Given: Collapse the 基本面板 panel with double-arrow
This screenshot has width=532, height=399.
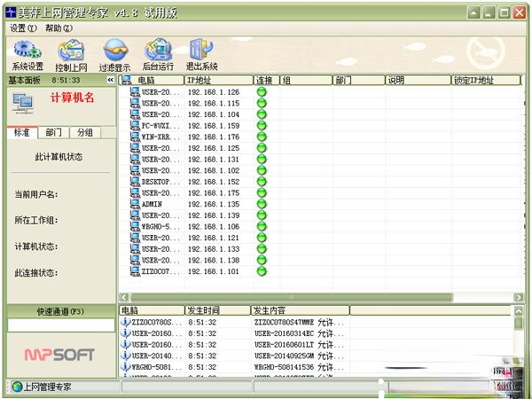Looking at the screenshot, I should [x=111, y=80].
